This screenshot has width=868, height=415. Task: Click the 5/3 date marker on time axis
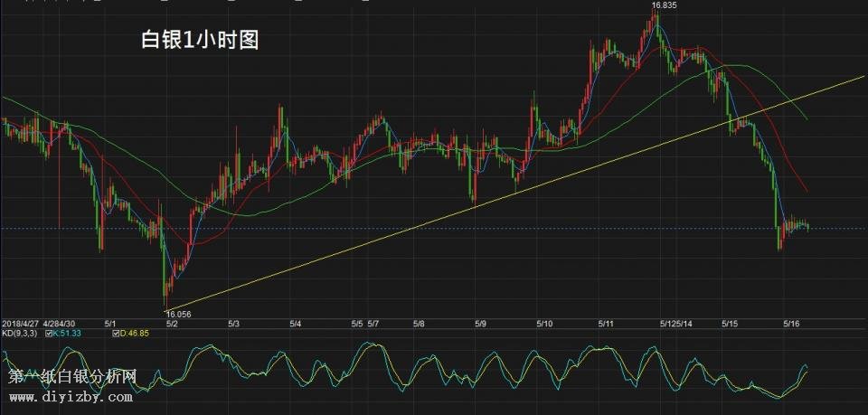click(232, 323)
